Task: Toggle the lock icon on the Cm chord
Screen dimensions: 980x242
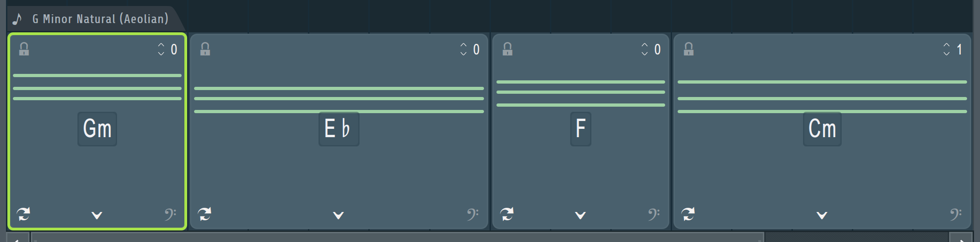Action: (689, 49)
